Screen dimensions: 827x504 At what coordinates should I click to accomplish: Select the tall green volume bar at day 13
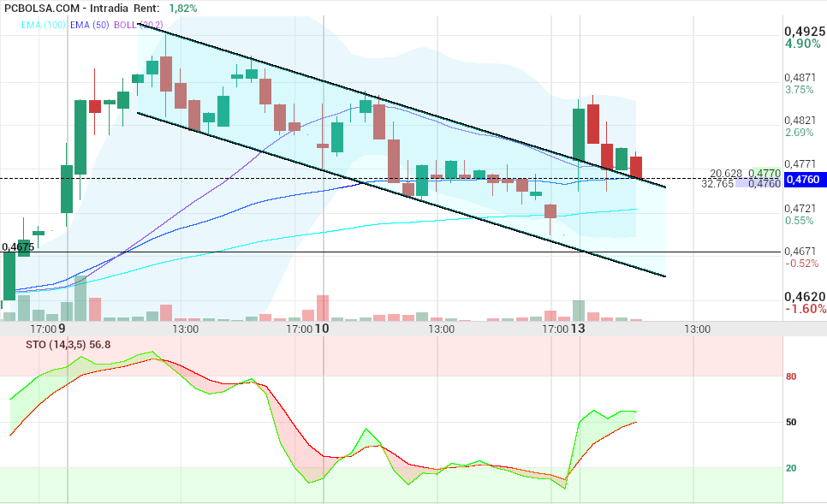(x=579, y=311)
